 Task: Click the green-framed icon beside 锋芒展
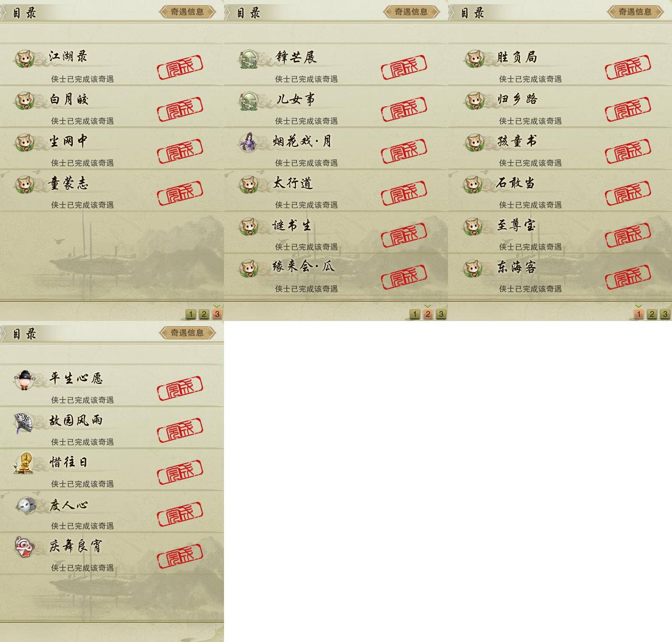(248, 58)
